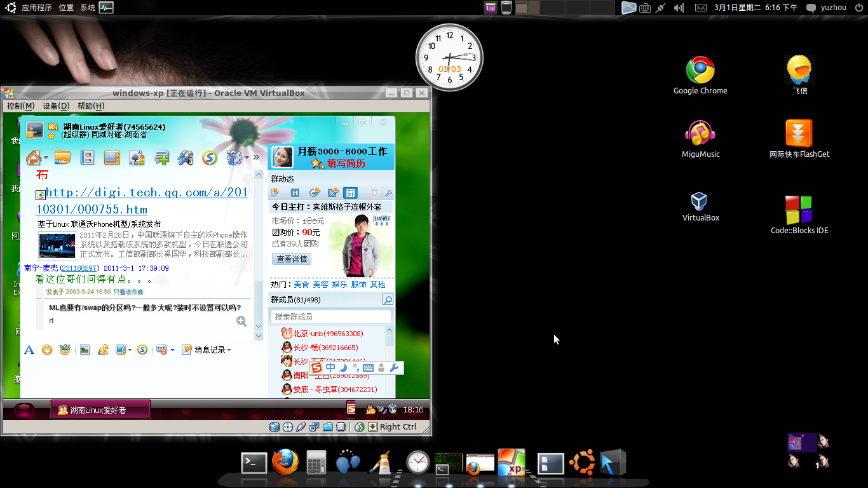Click the Ubuntu logo in the dock
Viewport: 868px width, 488px height.
pyautogui.click(x=582, y=463)
